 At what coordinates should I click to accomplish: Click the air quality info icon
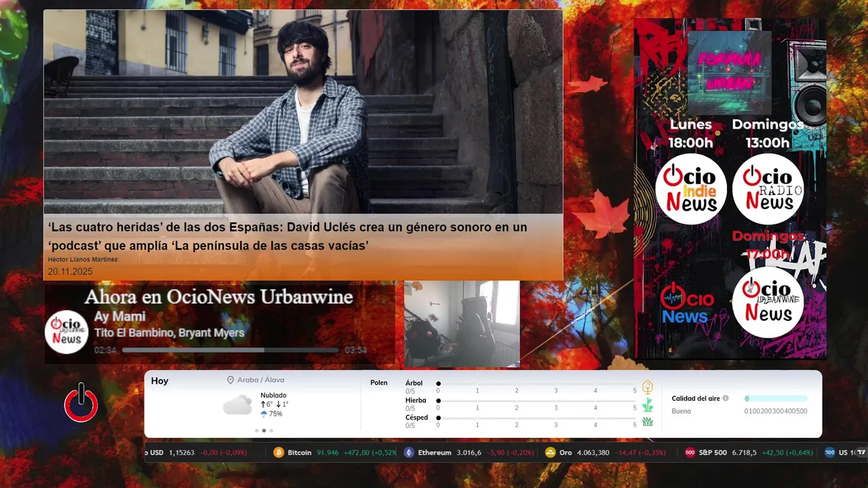pyautogui.click(x=726, y=399)
